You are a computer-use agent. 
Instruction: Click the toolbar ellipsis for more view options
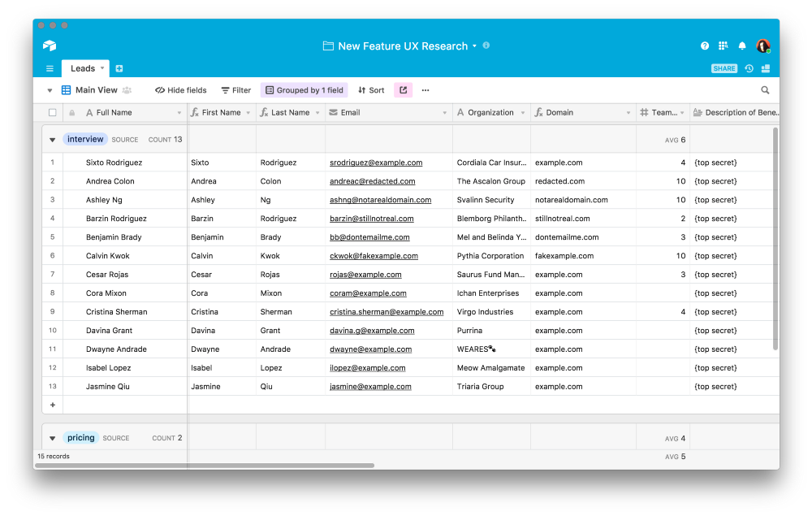click(x=425, y=89)
